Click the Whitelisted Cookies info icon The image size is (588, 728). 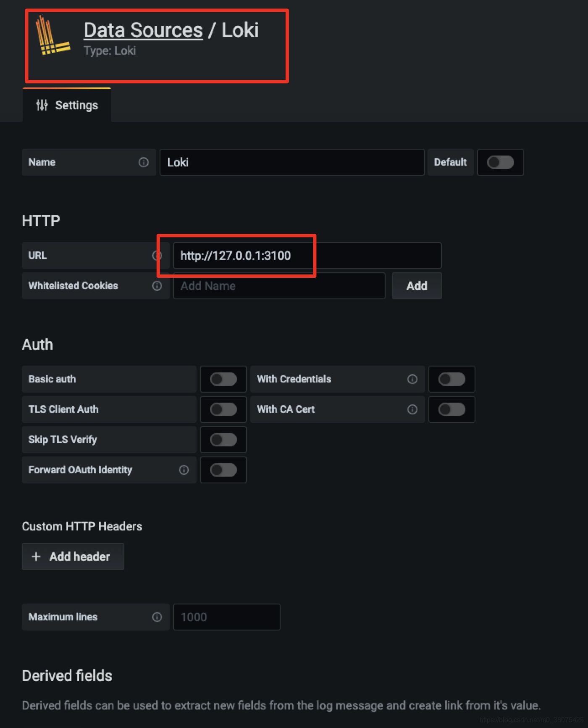point(157,286)
